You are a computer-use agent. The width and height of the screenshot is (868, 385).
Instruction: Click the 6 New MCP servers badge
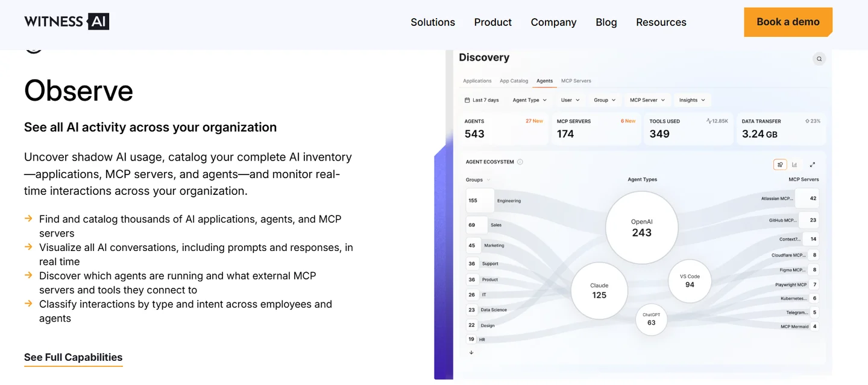pyautogui.click(x=628, y=121)
